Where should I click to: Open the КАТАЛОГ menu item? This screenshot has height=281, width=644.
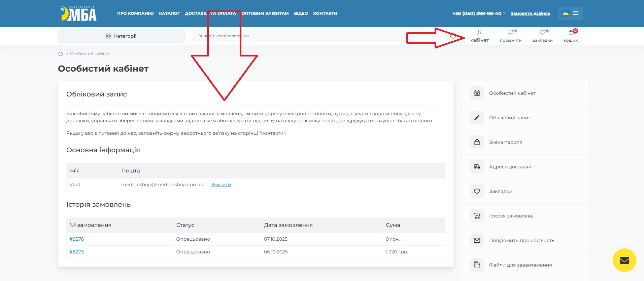click(x=169, y=13)
